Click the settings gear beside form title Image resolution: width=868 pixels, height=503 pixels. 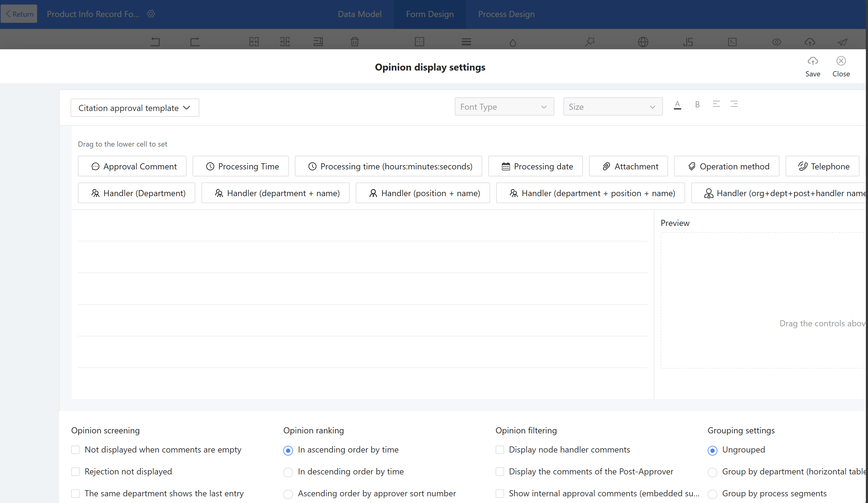coord(151,14)
